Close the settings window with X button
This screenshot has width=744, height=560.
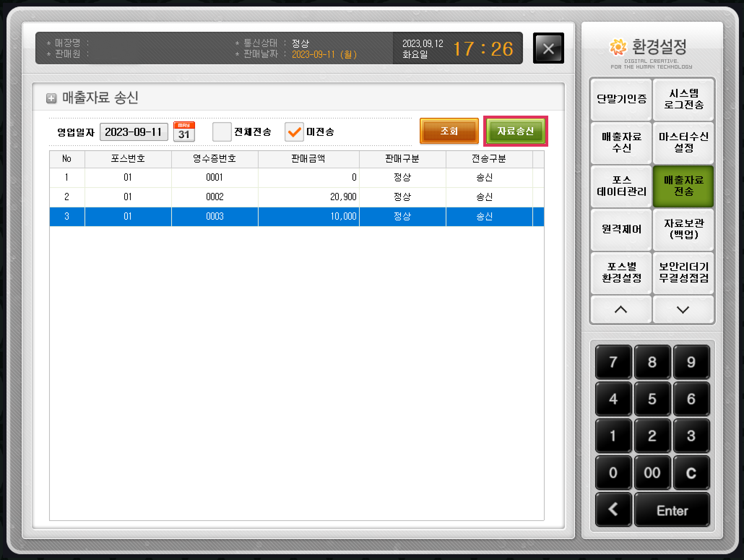coord(548,48)
